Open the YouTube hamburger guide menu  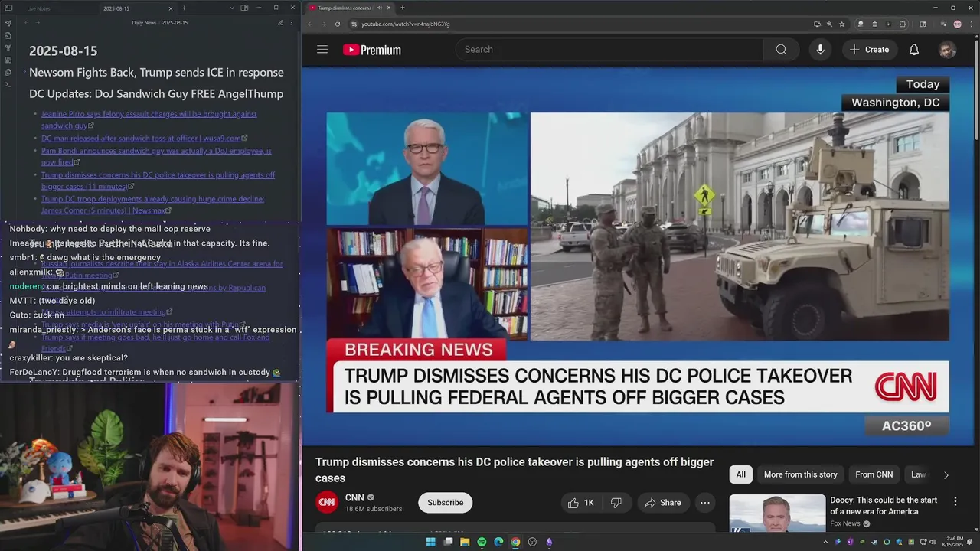point(322,50)
